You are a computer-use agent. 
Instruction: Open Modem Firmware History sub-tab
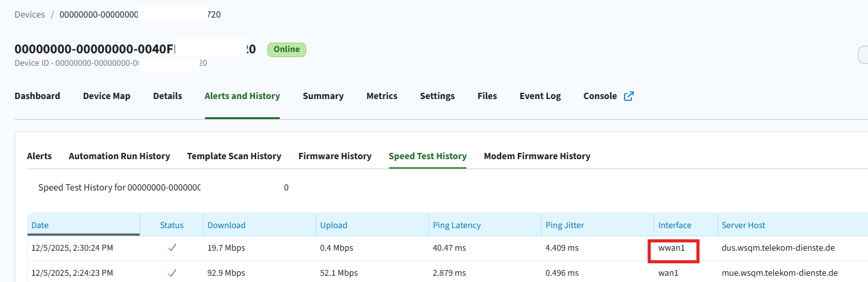pyautogui.click(x=537, y=156)
